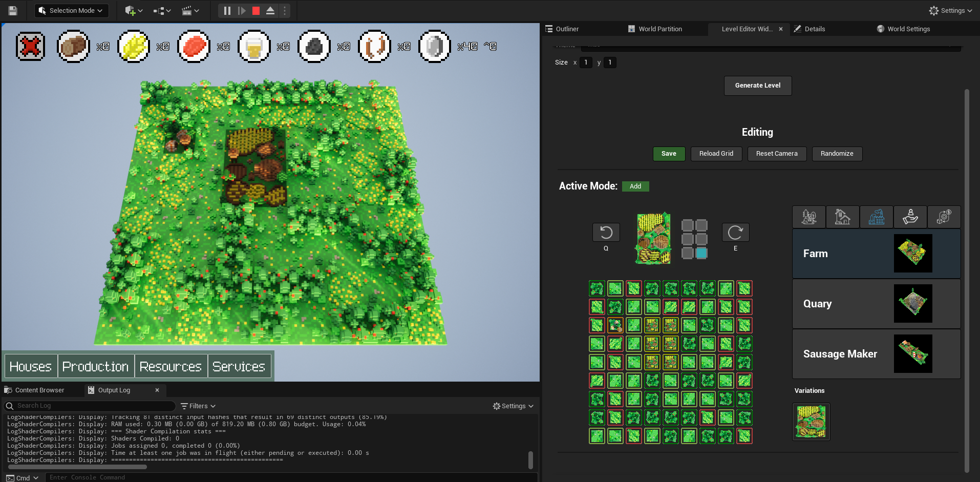Select the services hand category icon
Viewport: 980px width, 482px height.
(910, 217)
